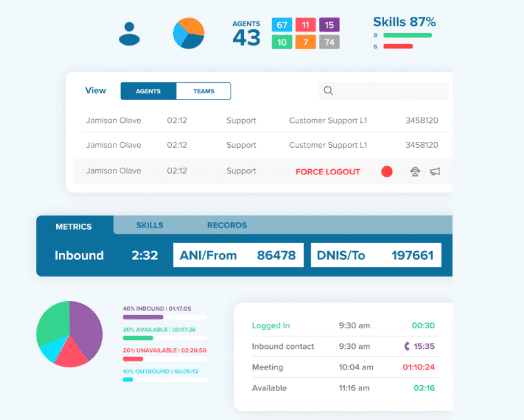The height and width of the screenshot is (420, 524).
Task: Click the ANI/From 86478 box
Action: pos(238,255)
